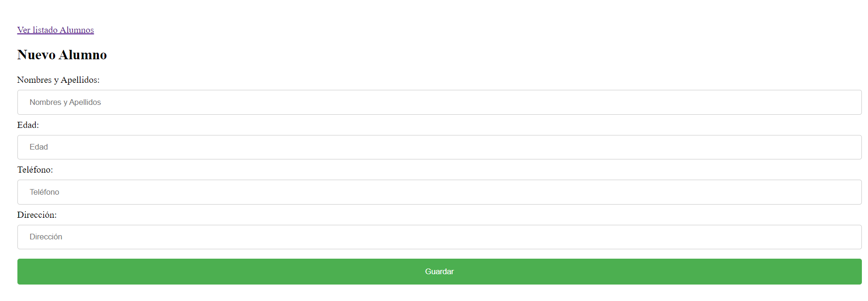Focus the Nombres y Apellidos input field
This screenshot has height=301, width=868.
point(439,102)
